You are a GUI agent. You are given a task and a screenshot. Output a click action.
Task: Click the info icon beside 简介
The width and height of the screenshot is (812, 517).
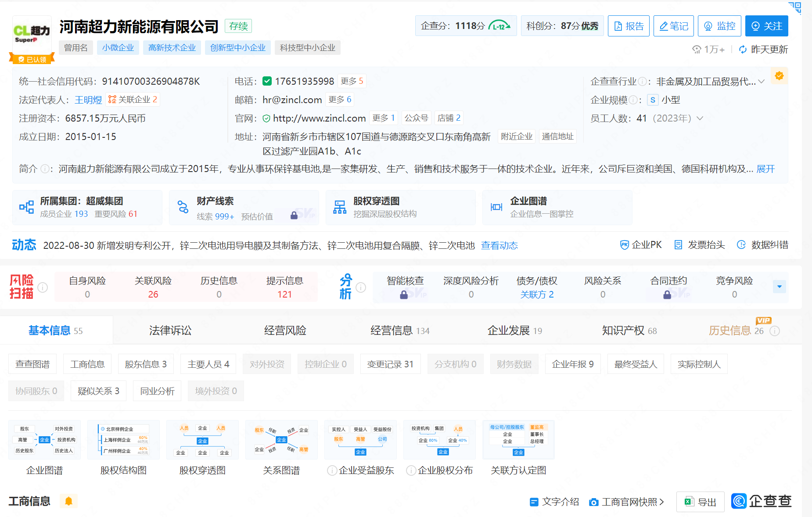tap(45, 169)
